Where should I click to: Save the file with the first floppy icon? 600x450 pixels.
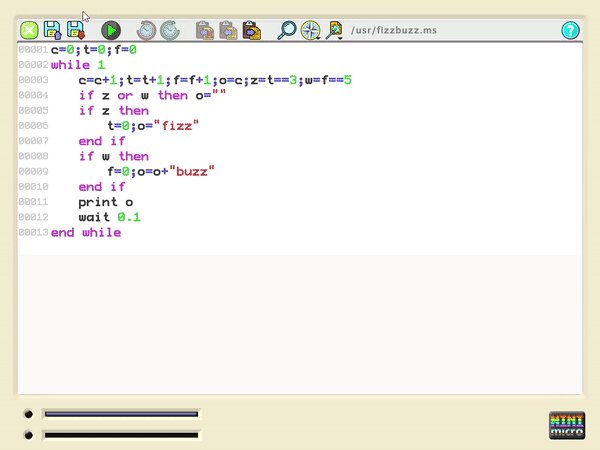tap(52, 30)
